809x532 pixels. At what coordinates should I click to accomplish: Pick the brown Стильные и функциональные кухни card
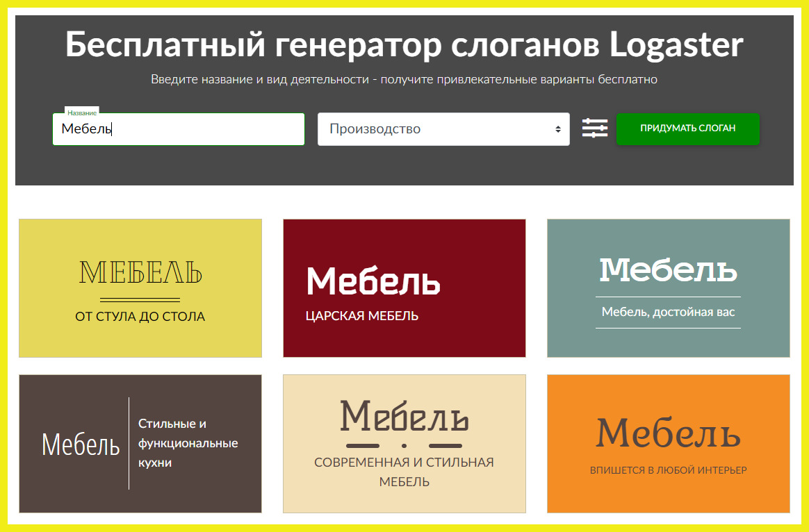tap(140, 444)
